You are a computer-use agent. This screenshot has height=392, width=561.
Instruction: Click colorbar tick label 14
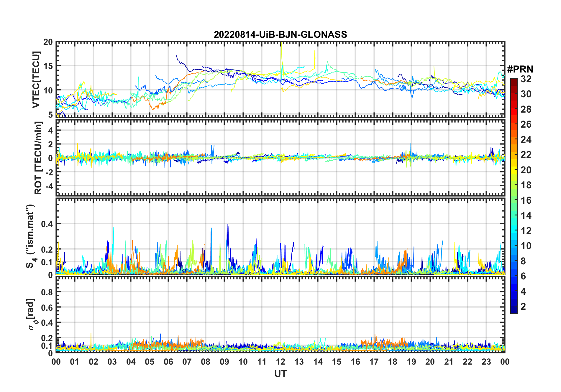point(526,215)
